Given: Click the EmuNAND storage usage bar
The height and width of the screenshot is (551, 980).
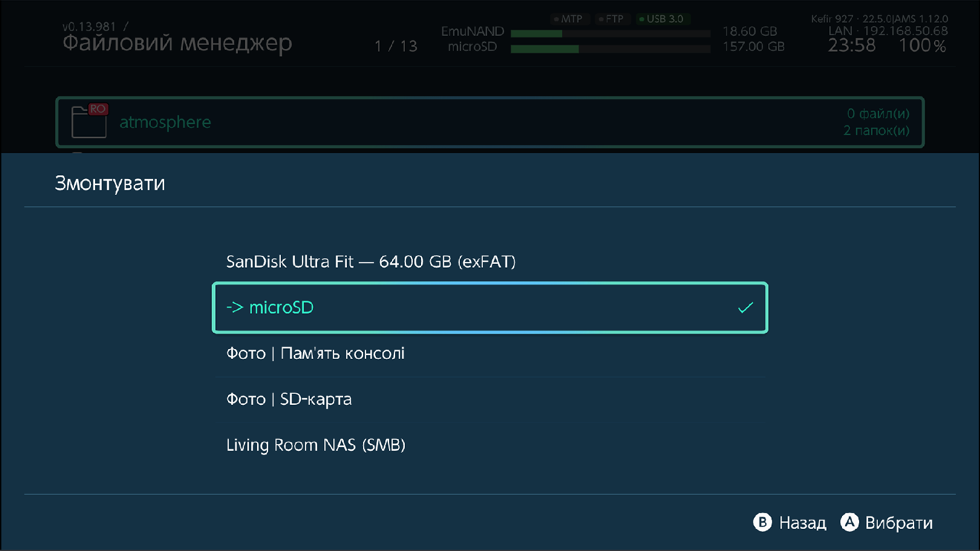Looking at the screenshot, I should 610,34.
